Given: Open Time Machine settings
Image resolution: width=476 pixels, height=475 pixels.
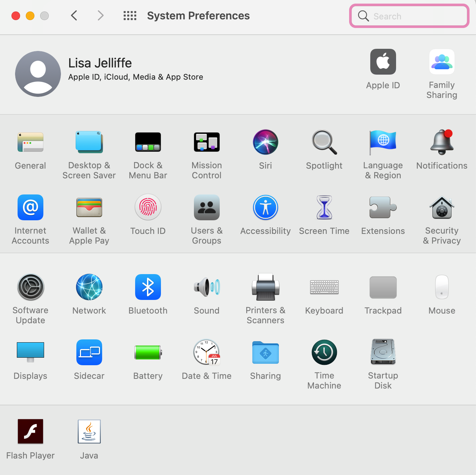Looking at the screenshot, I should pyautogui.click(x=324, y=352).
